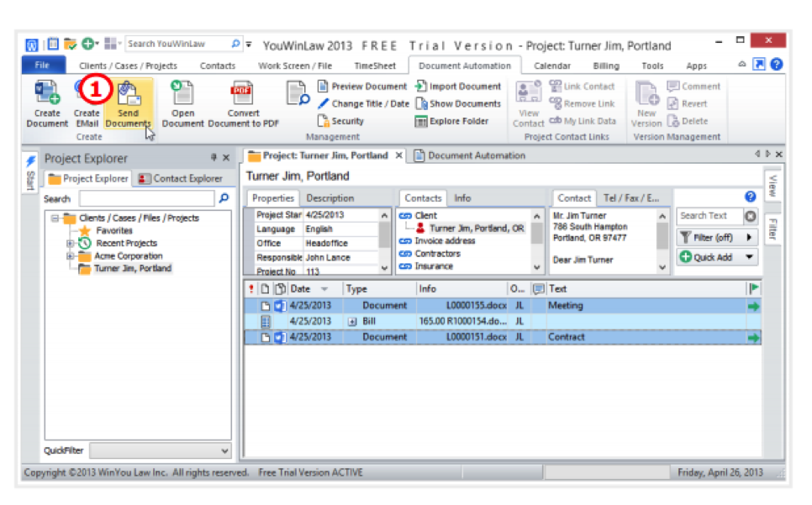
Task: Click Preview Document
Action: tap(362, 86)
